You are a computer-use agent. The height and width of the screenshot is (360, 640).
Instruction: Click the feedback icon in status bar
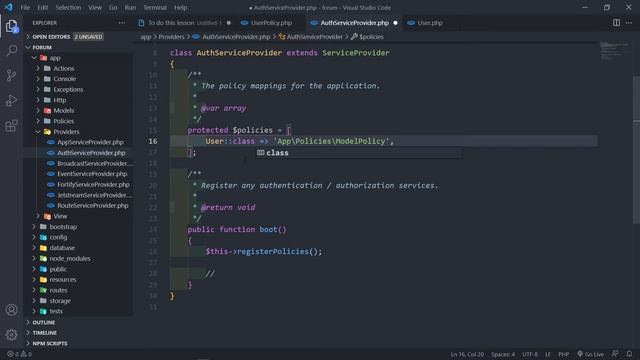tap(615, 354)
